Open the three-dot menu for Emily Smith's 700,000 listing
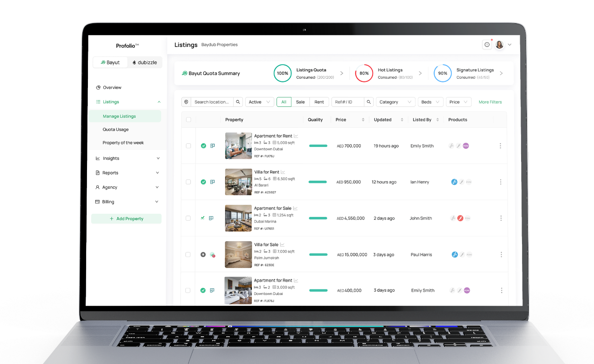The height and width of the screenshot is (364, 594). point(500,146)
